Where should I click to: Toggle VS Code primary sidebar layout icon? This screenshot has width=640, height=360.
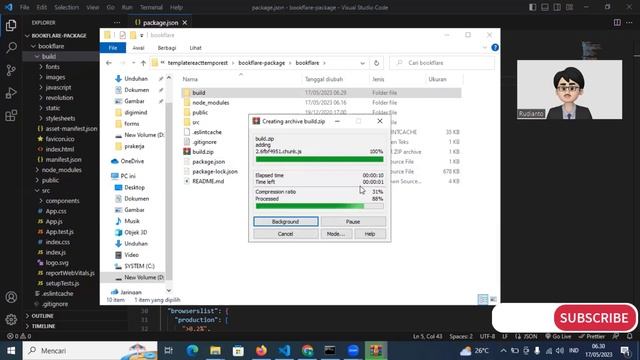point(532,7)
